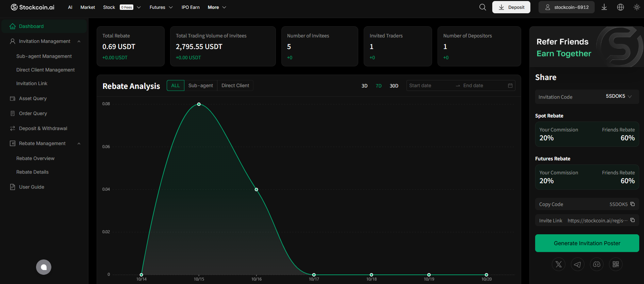Share via the X (Twitter) icon
644x284 pixels.
(x=559, y=264)
